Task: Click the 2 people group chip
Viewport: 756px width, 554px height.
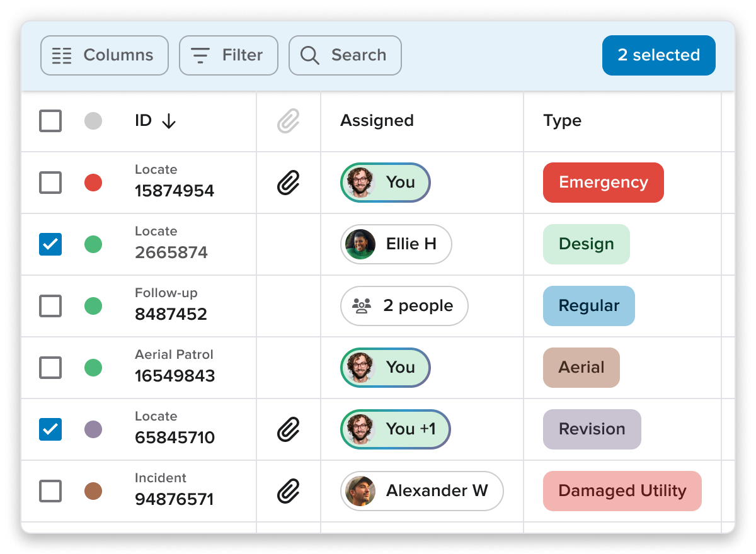Action: 404,306
